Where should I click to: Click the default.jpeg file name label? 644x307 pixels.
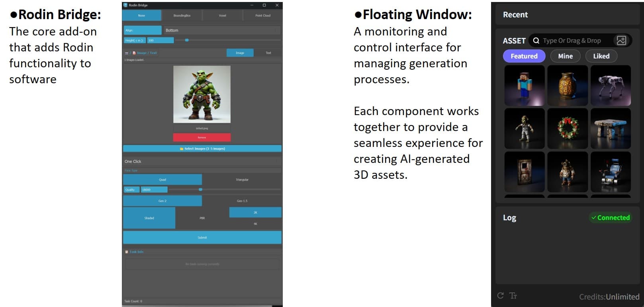pos(202,128)
